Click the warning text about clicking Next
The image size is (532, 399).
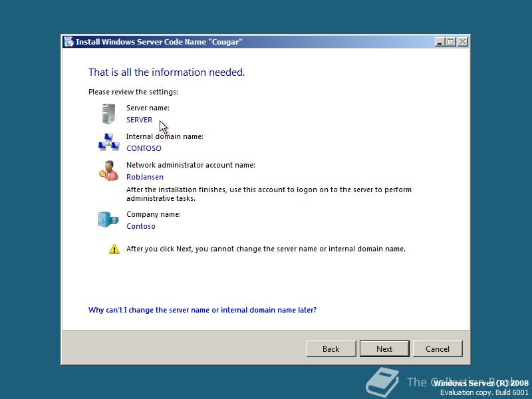point(266,249)
